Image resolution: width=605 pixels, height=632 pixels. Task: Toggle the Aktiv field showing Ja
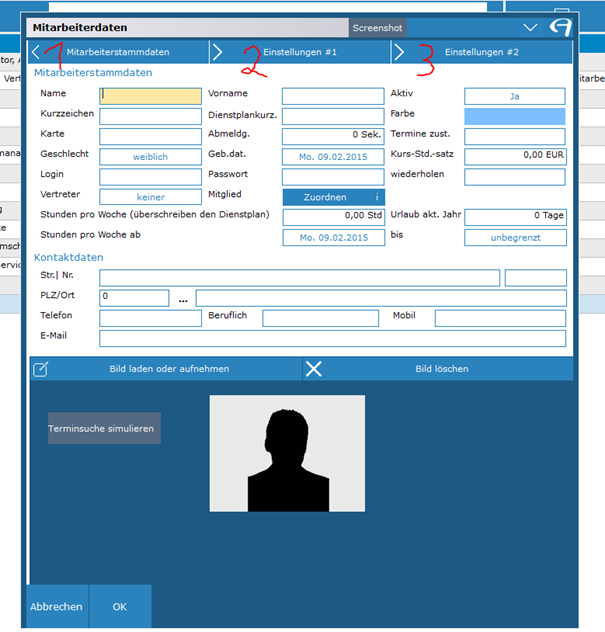tap(514, 97)
